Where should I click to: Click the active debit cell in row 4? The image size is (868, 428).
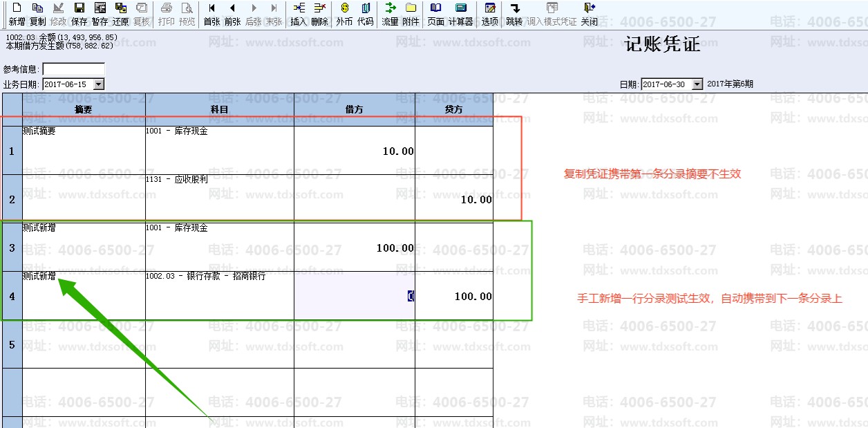[x=355, y=296]
